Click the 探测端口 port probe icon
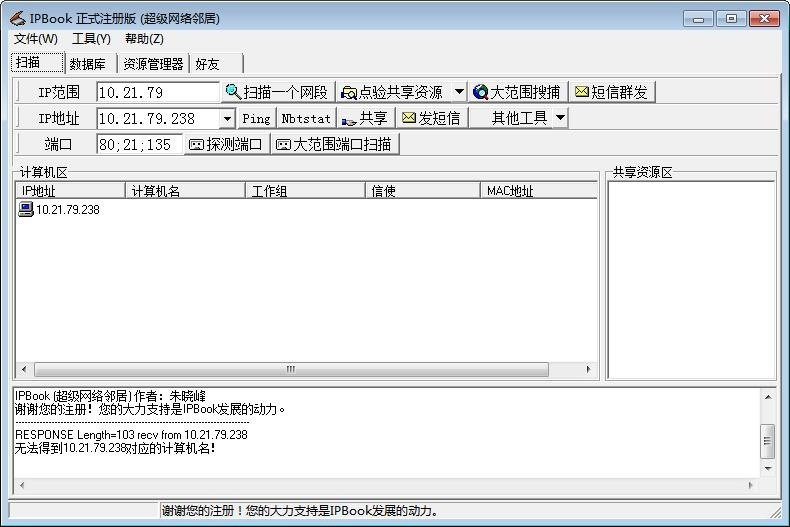 point(196,144)
